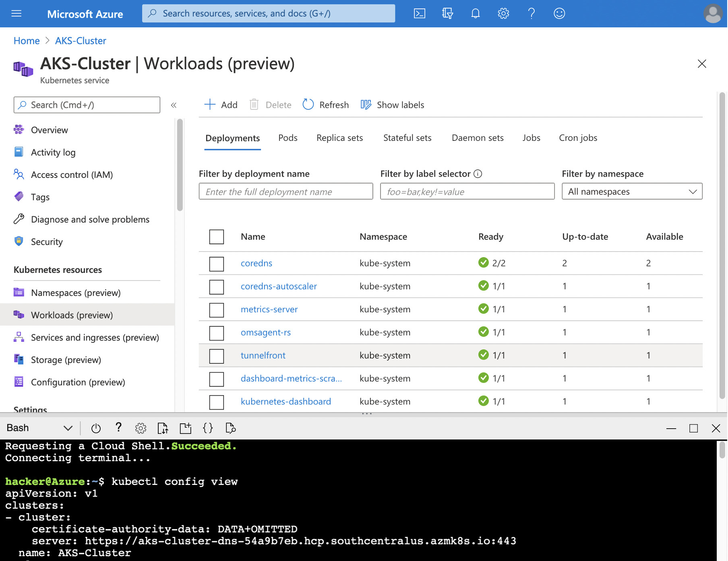The image size is (728, 561).
Task: Go to Home breadcrumb
Action: [x=27, y=41]
